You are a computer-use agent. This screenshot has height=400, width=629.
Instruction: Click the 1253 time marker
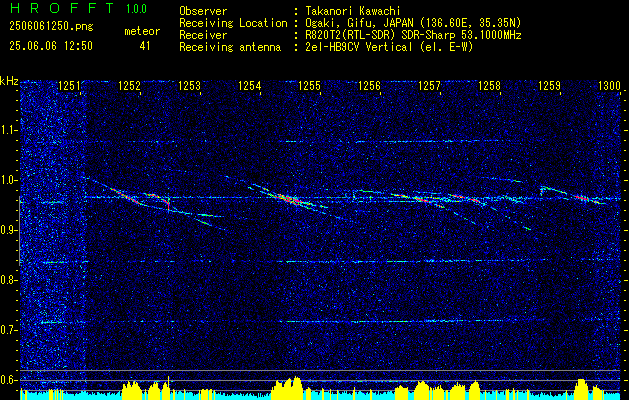(x=189, y=86)
